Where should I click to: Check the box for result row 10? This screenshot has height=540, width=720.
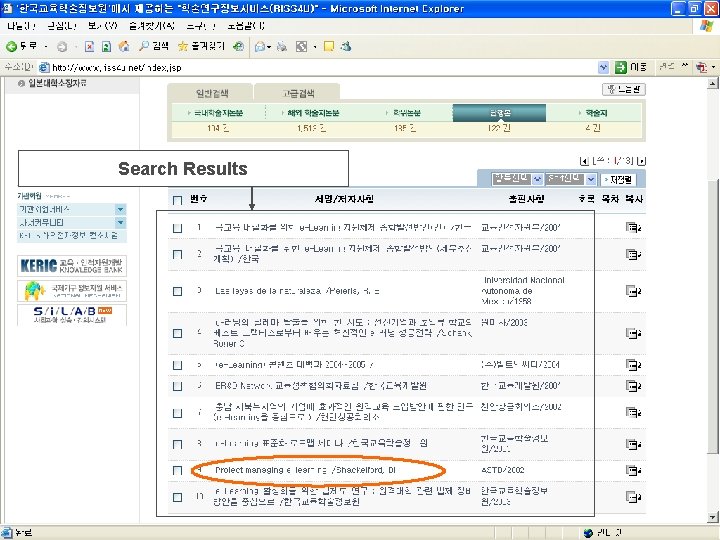(178, 497)
